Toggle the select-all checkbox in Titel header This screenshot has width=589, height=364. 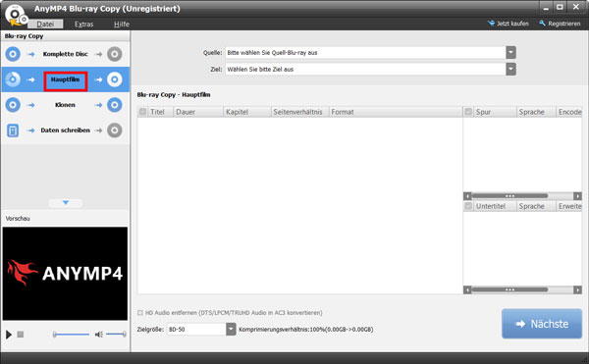click(x=142, y=112)
